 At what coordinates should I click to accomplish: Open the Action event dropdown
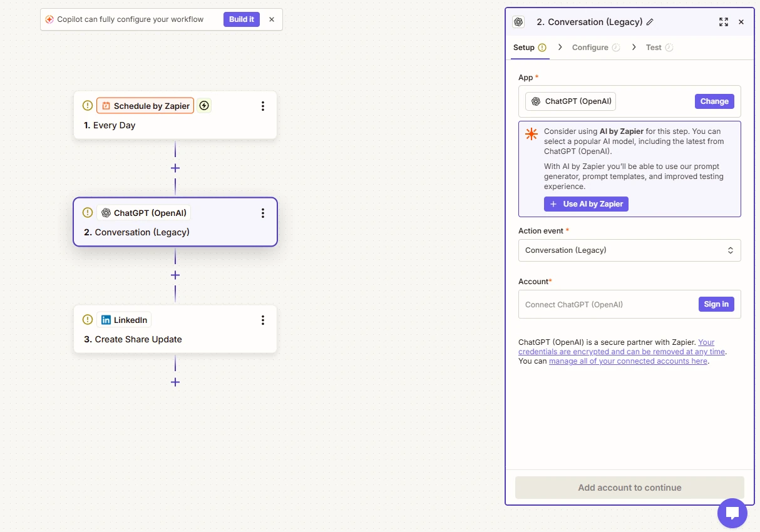pyautogui.click(x=630, y=250)
